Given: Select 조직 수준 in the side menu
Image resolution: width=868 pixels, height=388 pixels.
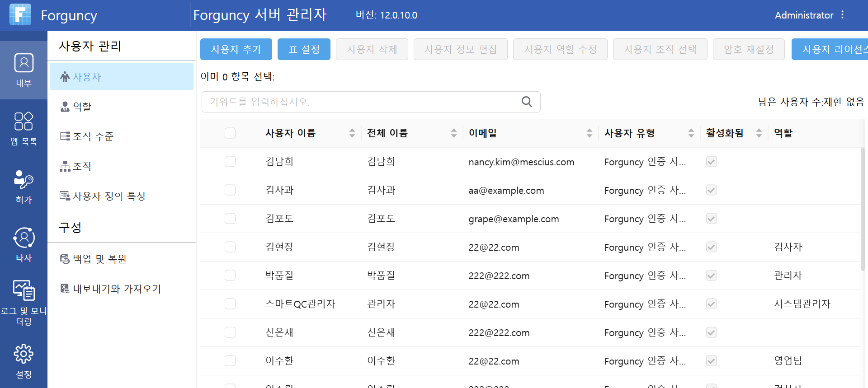Looking at the screenshot, I should [x=122, y=136].
